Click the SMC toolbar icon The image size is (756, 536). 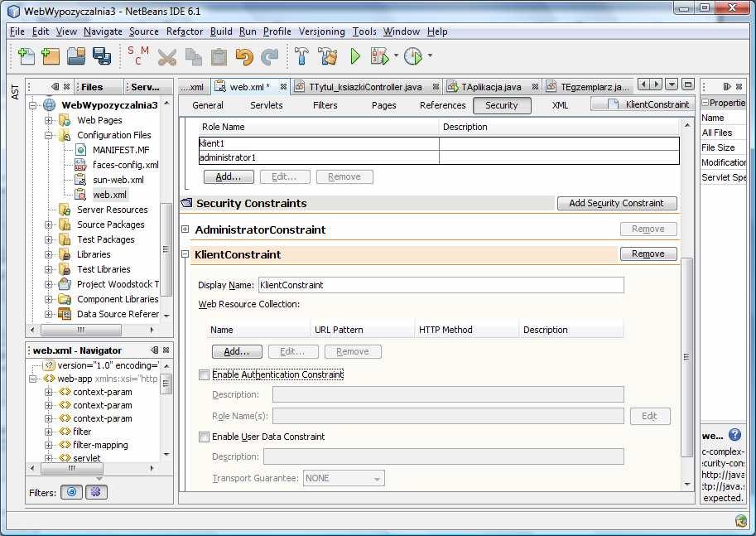pyautogui.click(x=138, y=56)
